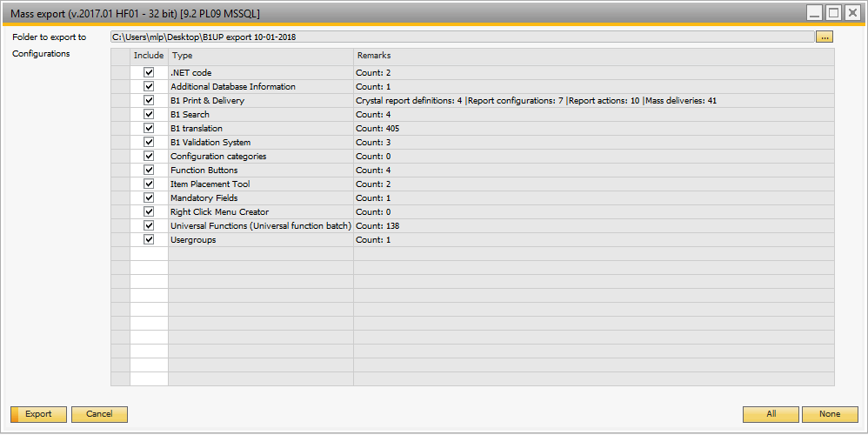
Task: Click the export folder path field
Action: [462, 37]
